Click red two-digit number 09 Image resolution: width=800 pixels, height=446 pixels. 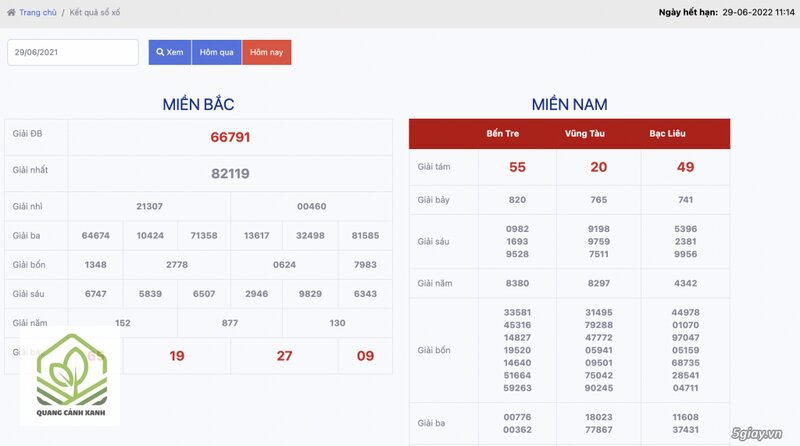(365, 356)
